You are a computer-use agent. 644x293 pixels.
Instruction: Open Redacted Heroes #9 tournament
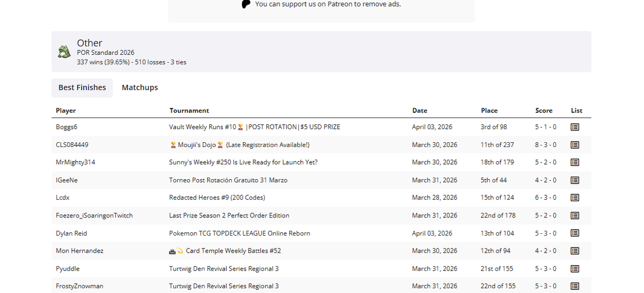coord(217,197)
